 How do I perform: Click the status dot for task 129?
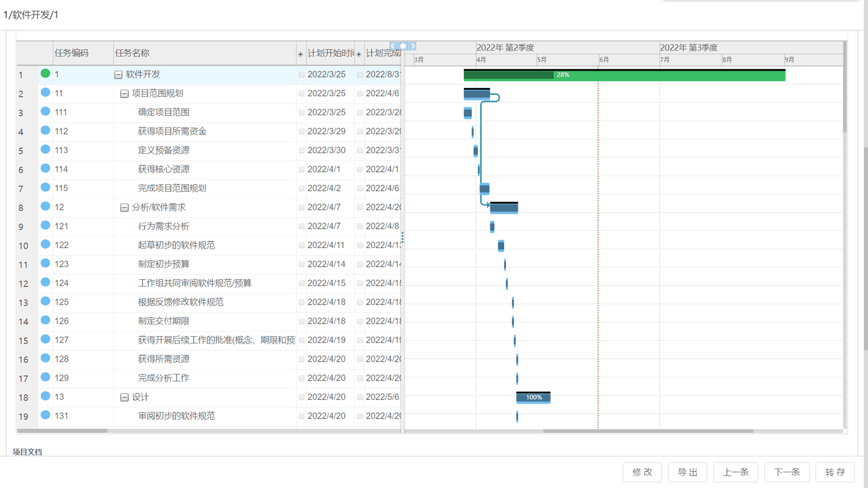45,377
